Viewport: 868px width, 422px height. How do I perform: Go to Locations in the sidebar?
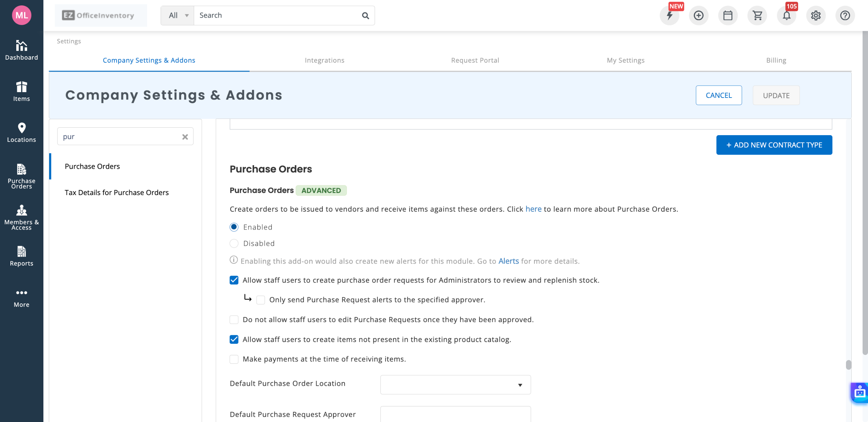click(x=21, y=132)
